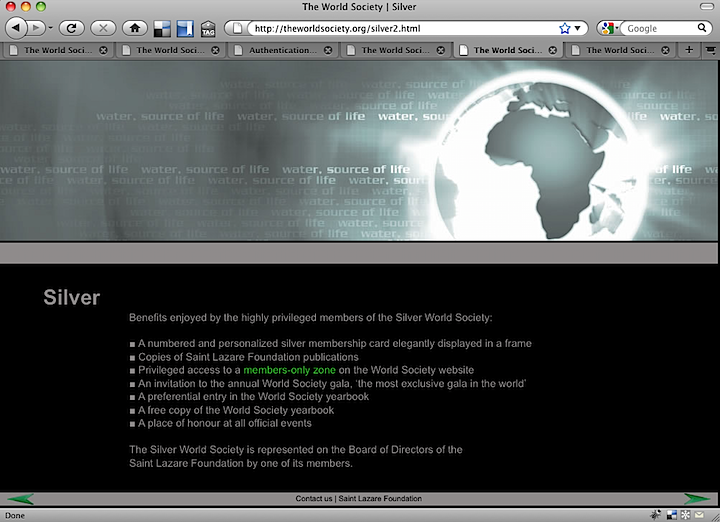Click the 'Done' status bar text
The height and width of the screenshot is (522, 720).
pyautogui.click(x=15, y=516)
